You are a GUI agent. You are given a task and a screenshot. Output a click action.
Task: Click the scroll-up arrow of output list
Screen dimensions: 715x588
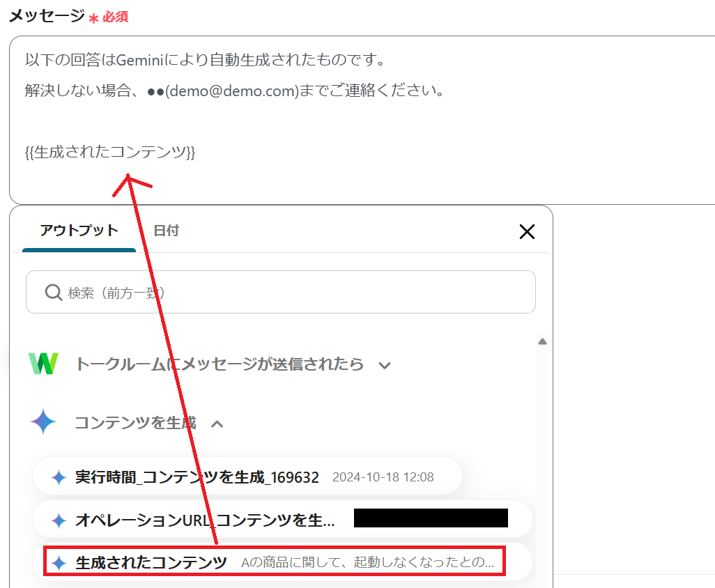tap(542, 341)
